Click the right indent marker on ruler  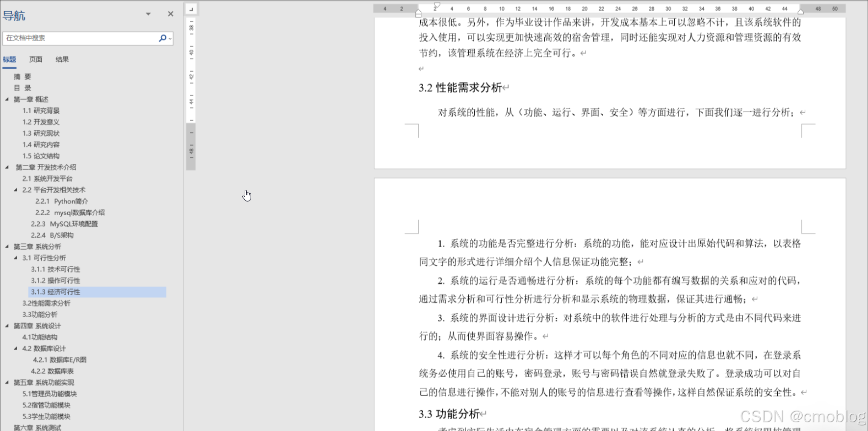click(801, 12)
